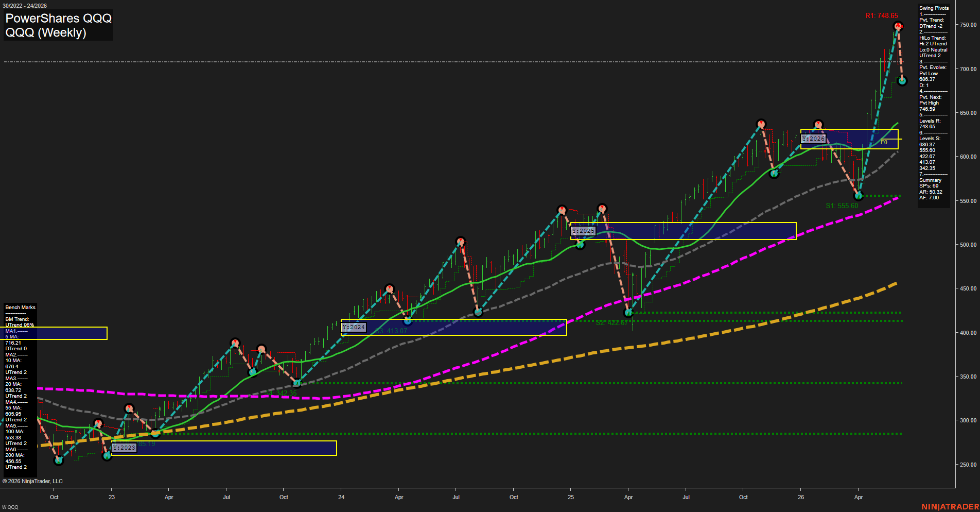Click the 250.00 price axis label
This screenshot has width=980, height=512.
(x=968, y=465)
